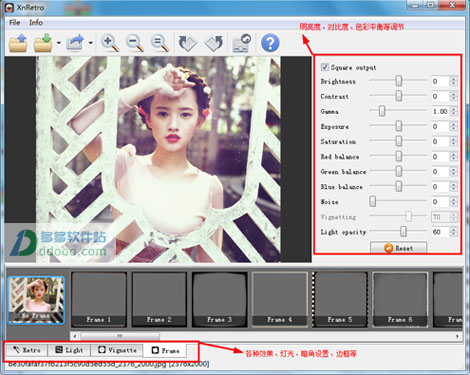Switch to the Frame tab
The width and height of the screenshot is (470, 375).
[165, 350]
